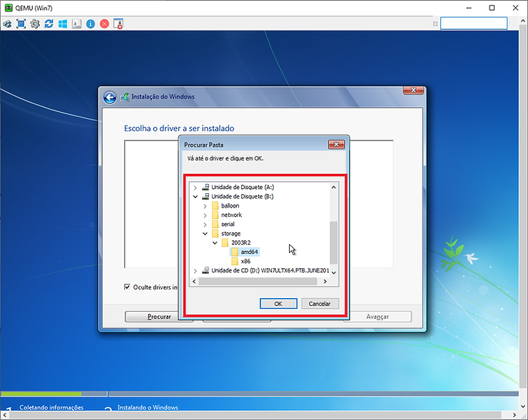528x420 pixels.
Task: Click the QEMU window scroll up arrow
Action: pyautogui.click(x=523, y=21)
